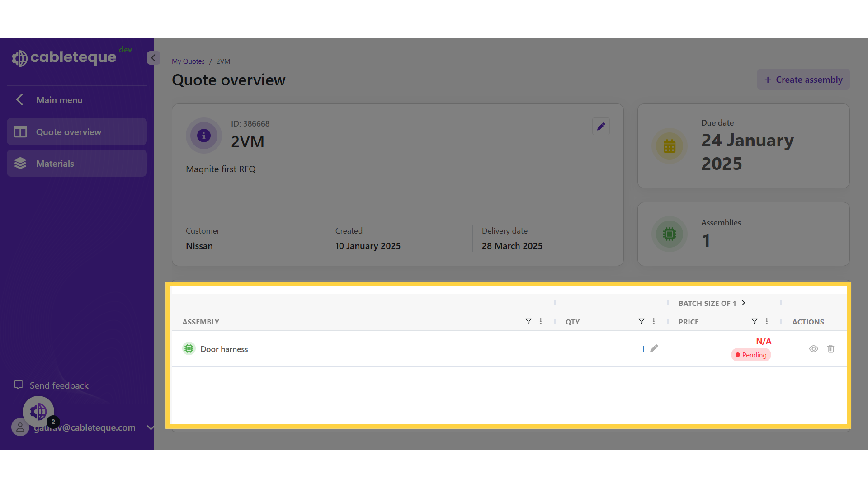Screen dimensions: 868x488
Task: Select the Materials icon in the sidebar
Action: click(20, 163)
